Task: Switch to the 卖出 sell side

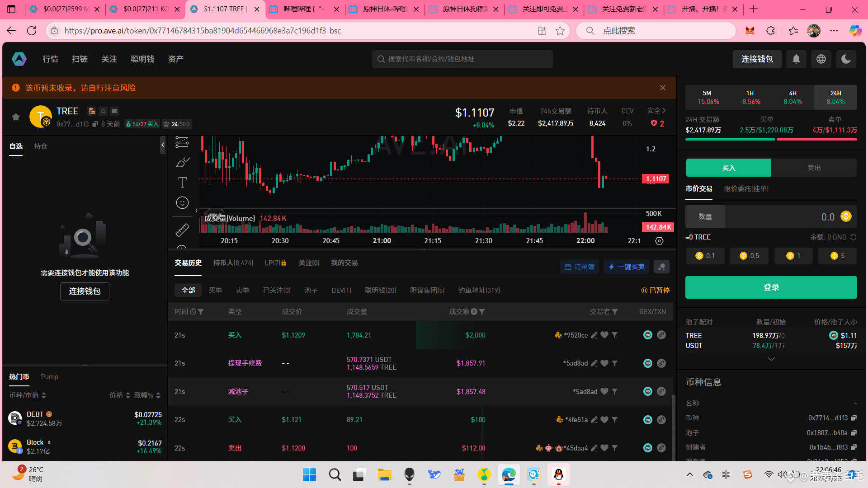Action: pos(814,168)
